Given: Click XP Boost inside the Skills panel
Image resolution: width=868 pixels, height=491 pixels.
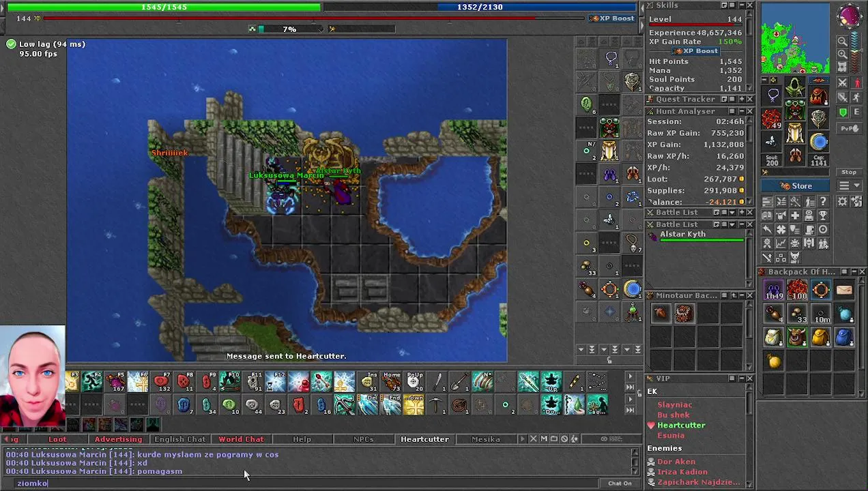Looking at the screenshot, I should click(695, 51).
